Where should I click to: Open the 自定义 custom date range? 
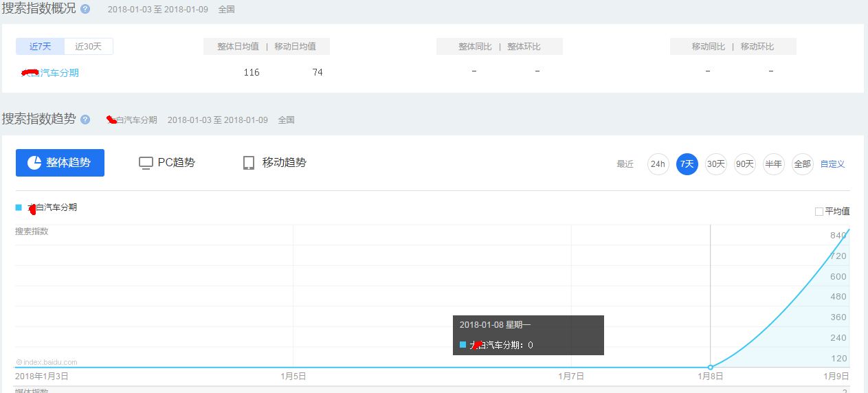[832, 164]
